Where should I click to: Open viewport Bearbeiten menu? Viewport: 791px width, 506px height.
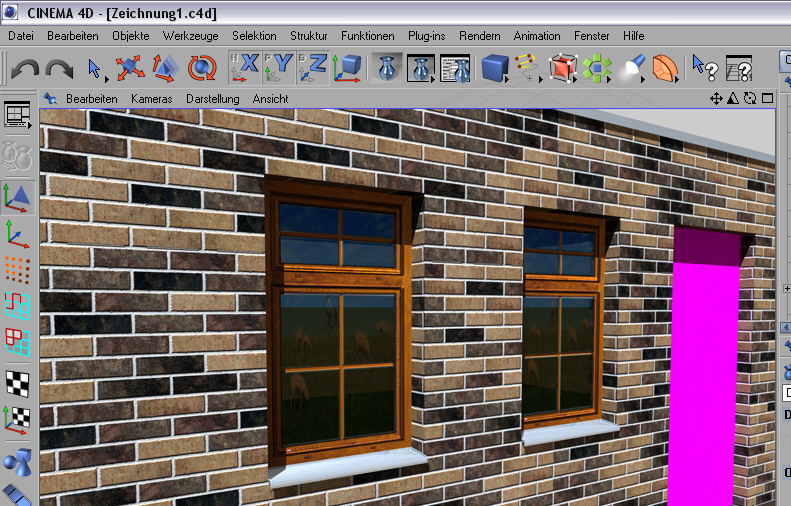tap(92, 99)
